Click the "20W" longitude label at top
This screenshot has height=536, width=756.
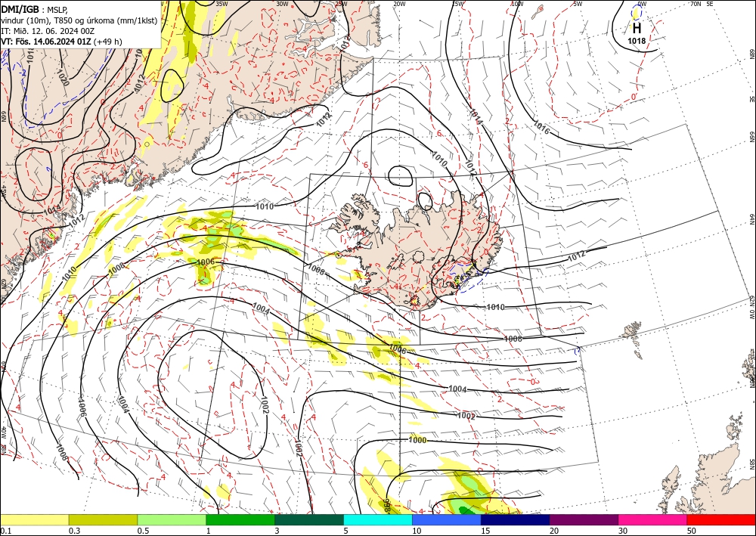click(398, 4)
